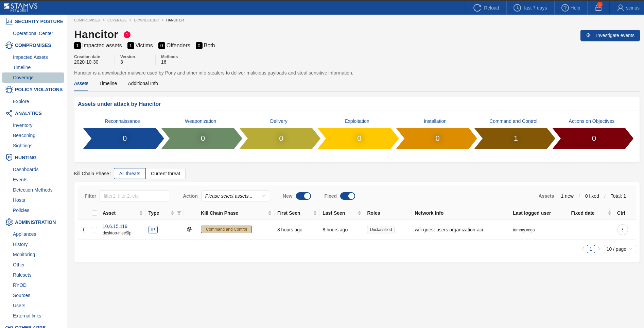The image size is (644, 328).
Task: Click the Reload icon in top bar
Action: point(477,8)
